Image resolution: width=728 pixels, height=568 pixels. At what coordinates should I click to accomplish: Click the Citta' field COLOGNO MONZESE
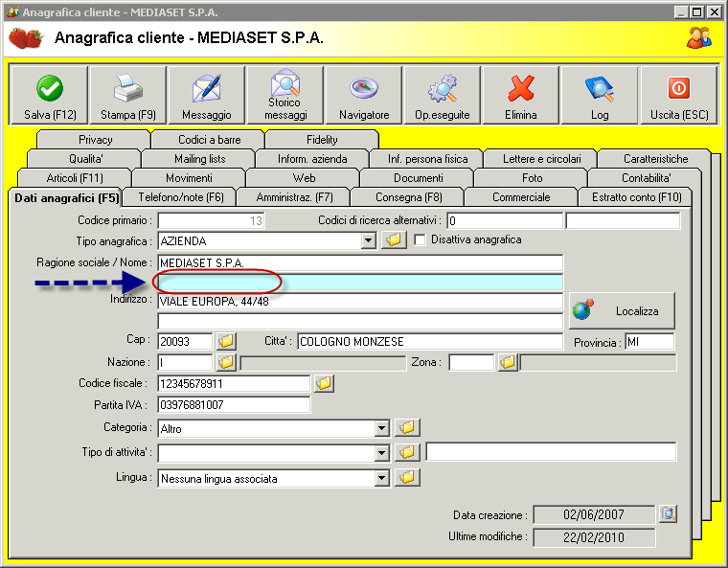pos(430,342)
